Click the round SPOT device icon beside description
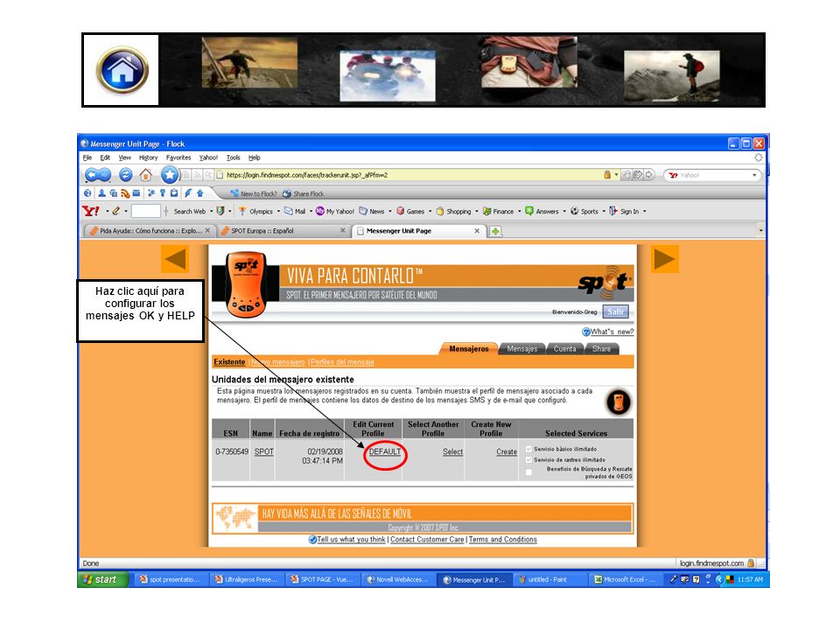Image resolution: width=840 pixels, height=630 pixels. click(x=619, y=402)
